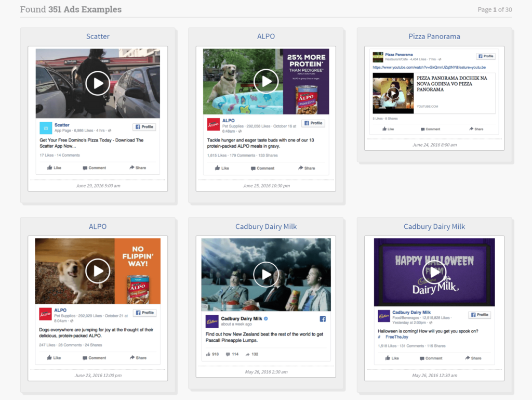
Task: Comment on the Scatter ad post
Action: click(95, 167)
